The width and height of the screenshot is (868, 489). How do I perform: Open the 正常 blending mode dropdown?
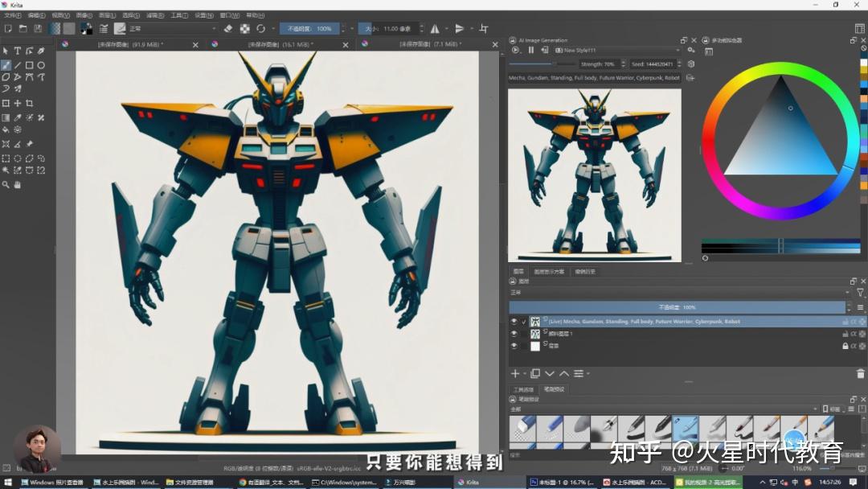(x=161, y=28)
